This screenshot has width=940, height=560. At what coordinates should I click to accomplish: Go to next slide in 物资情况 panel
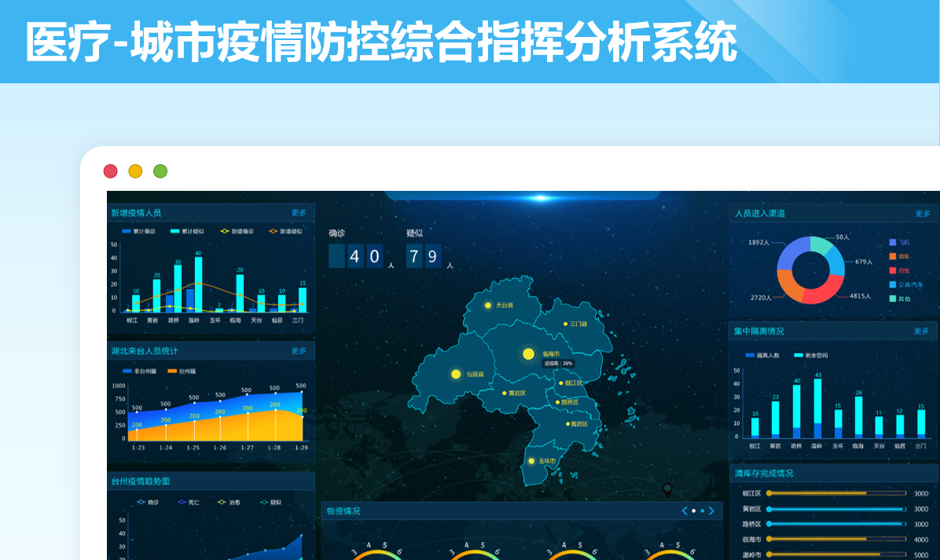click(711, 511)
